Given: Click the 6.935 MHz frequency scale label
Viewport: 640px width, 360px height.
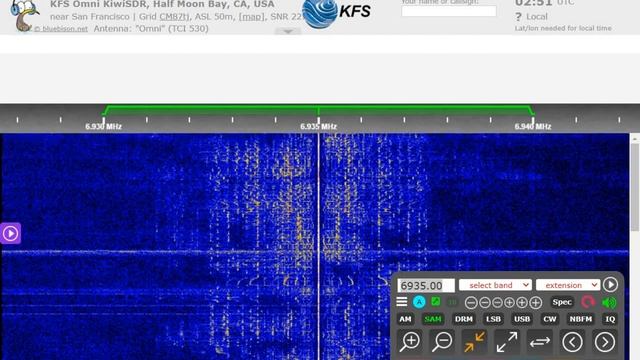Looking at the screenshot, I should pos(318,127).
